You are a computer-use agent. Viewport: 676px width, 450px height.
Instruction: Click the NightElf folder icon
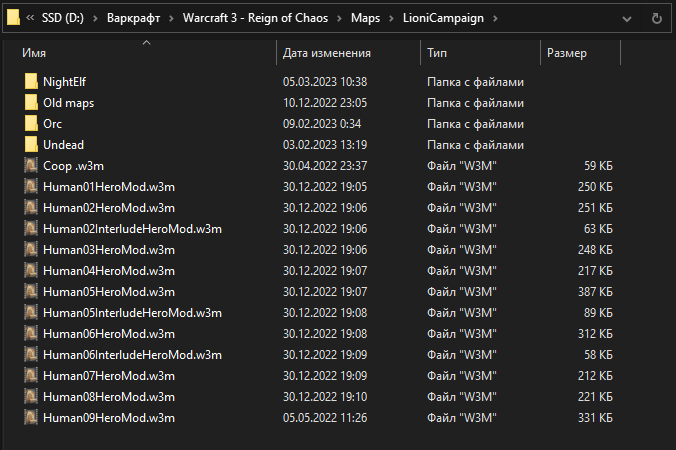tap(31, 82)
